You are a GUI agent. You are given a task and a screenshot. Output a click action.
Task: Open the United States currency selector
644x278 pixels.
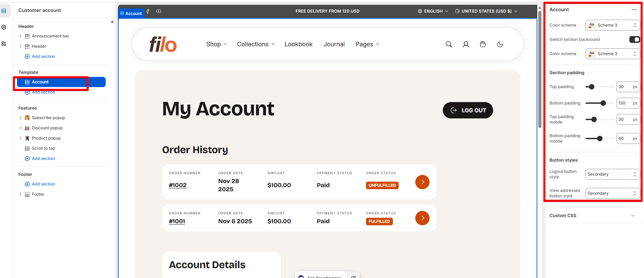(x=486, y=11)
